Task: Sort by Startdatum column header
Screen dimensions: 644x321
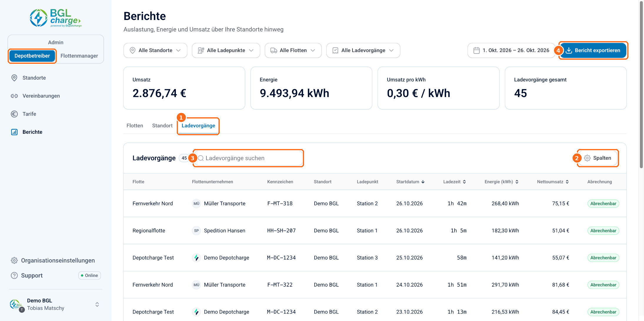Action: pyautogui.click(x=411, y=182)
